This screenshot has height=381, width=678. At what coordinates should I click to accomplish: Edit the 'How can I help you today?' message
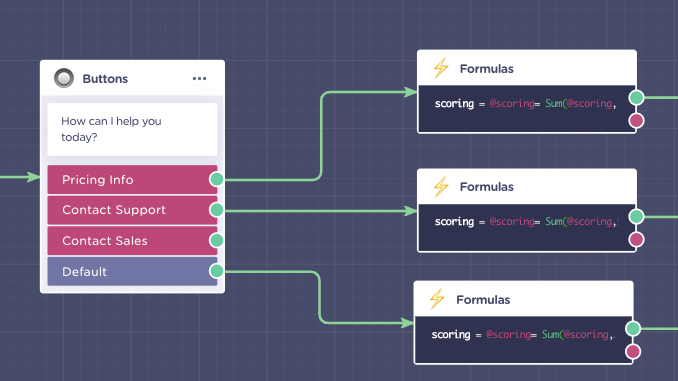pyautogui.click(x=132, y=129)
